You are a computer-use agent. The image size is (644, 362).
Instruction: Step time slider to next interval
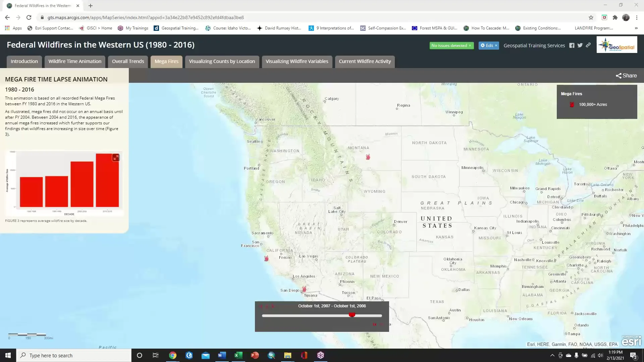click(273, 306)
